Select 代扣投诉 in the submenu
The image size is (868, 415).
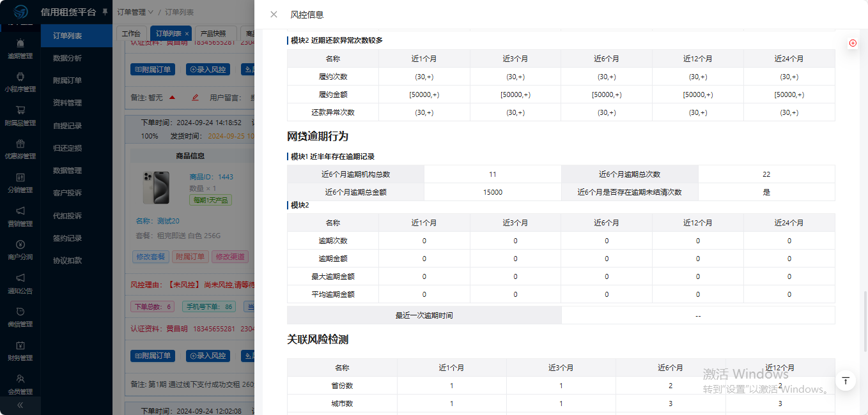click(67, 216)
